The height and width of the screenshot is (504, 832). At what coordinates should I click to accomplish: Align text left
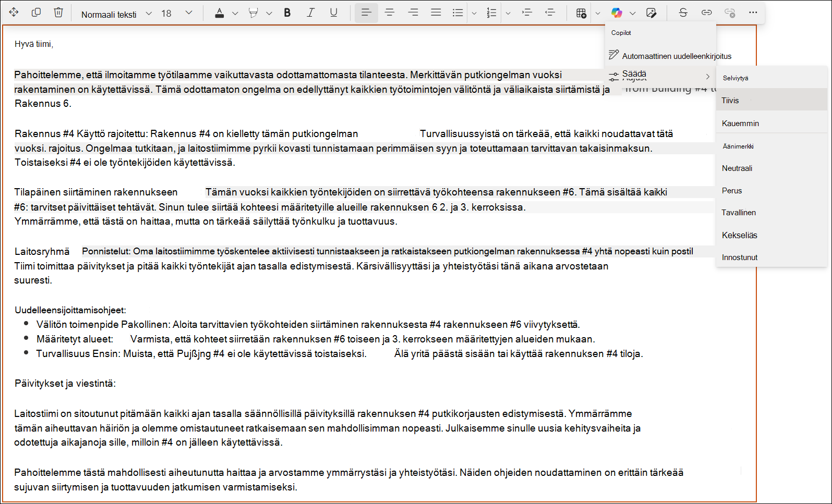pyautogui.click(x=366, y=13)
